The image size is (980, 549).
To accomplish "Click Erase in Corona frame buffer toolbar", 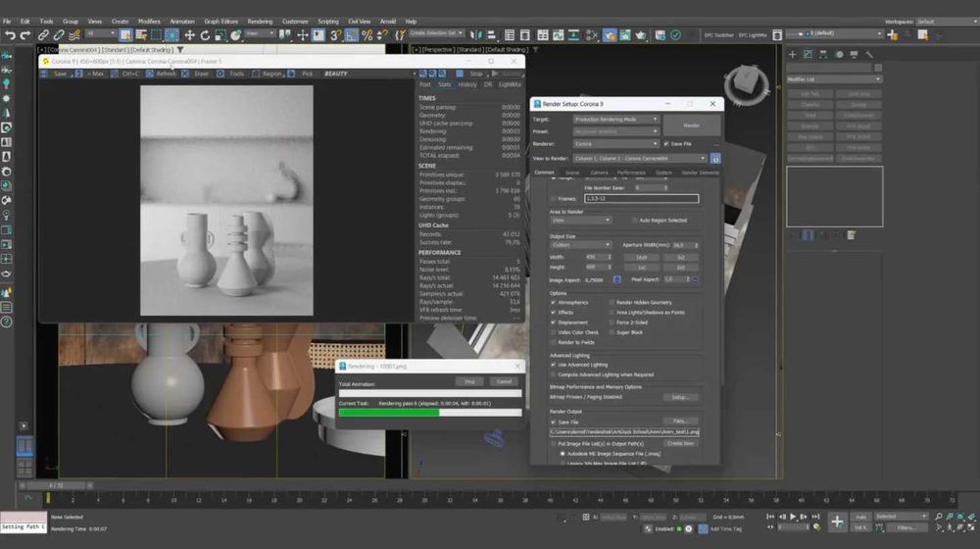I will click(201, 74).
